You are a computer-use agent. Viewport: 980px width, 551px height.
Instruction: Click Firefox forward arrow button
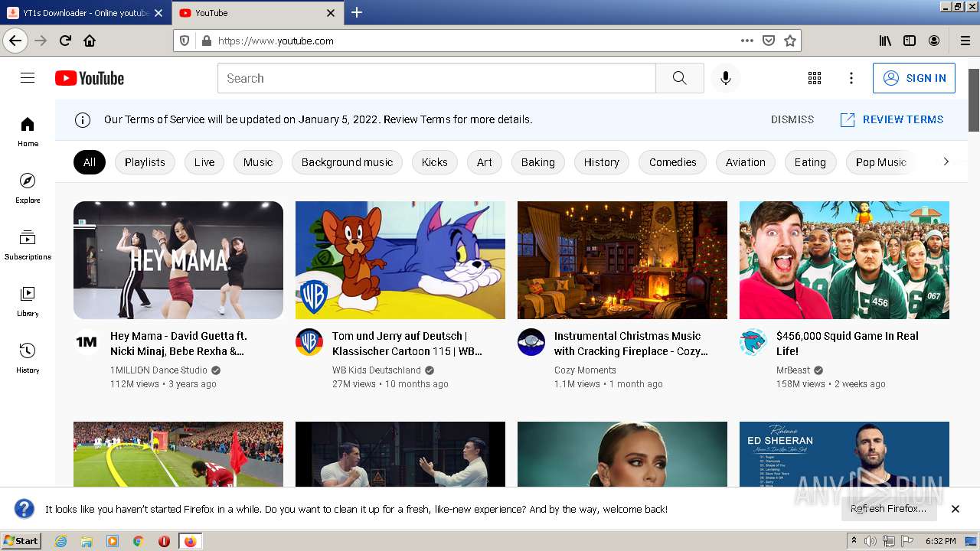(41, 41)
